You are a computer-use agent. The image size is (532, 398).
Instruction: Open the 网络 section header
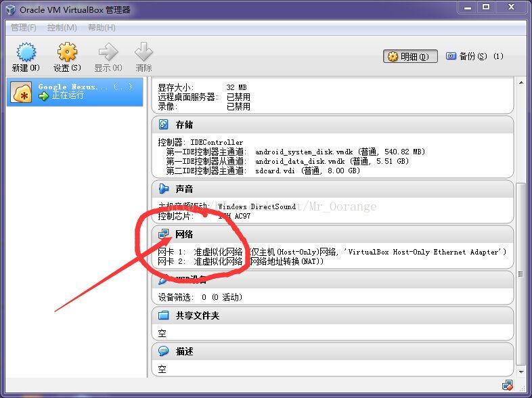coord(332,234)
